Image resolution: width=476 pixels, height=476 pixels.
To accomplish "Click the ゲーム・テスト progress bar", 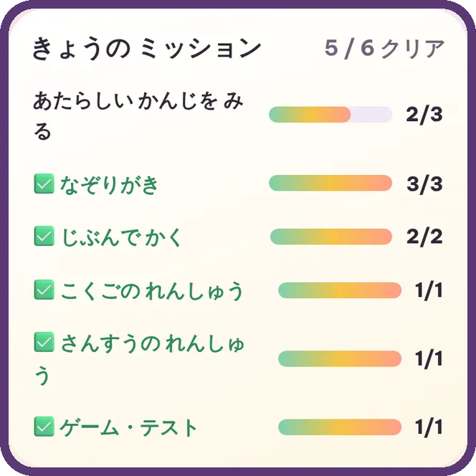I will [340, 427].
